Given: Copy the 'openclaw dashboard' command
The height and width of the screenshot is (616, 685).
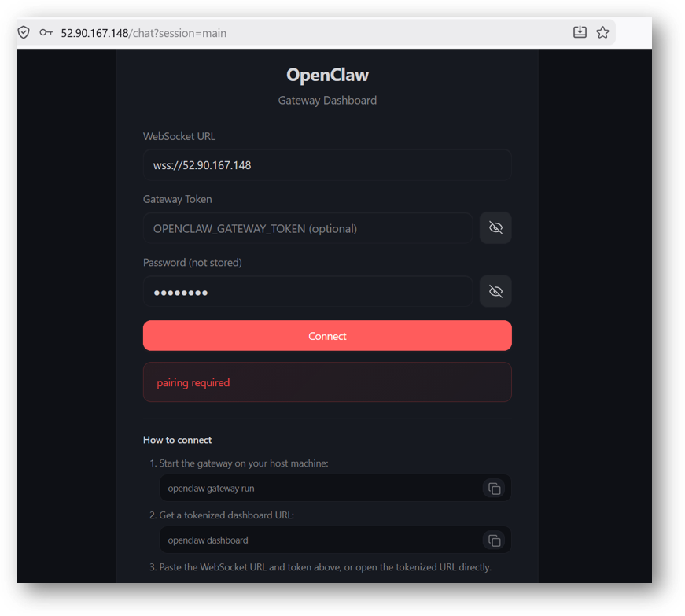Looking at the screenshot, I should 494,540.
